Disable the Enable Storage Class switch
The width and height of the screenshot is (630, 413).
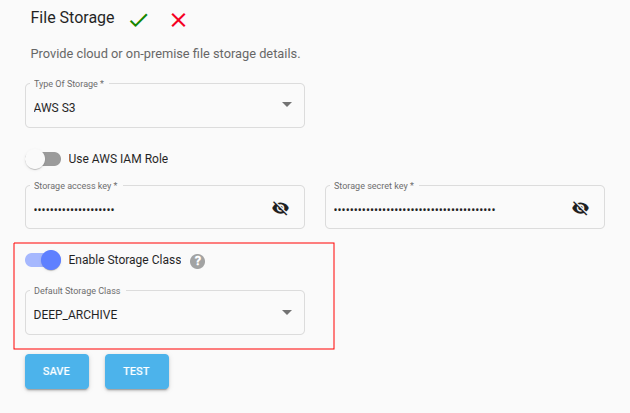click(x=44, y=260)
